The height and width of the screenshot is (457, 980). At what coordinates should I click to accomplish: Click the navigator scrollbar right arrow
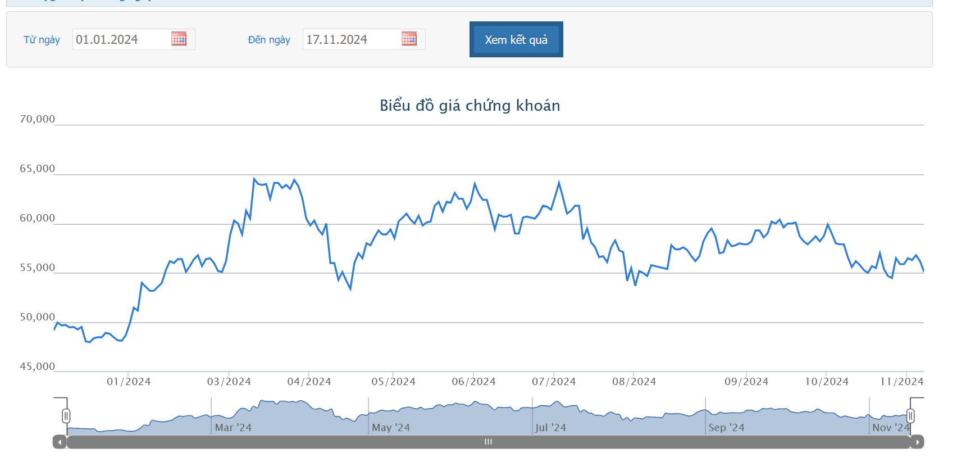click(x=917, y=442)
